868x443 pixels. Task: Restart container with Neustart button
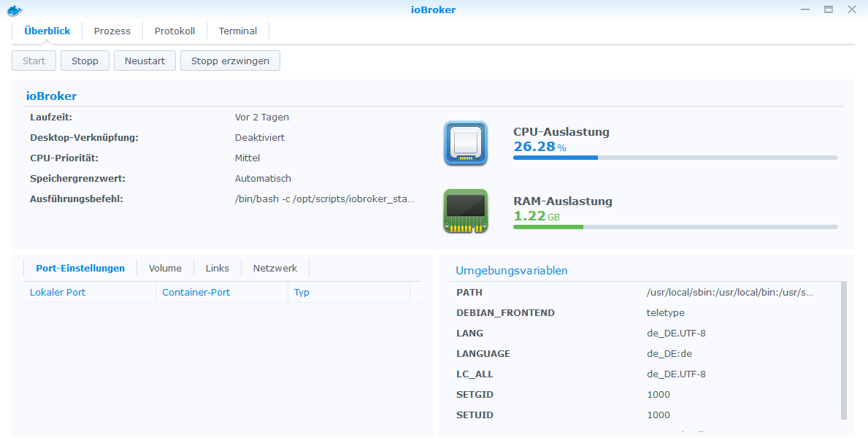click(145, 61)
